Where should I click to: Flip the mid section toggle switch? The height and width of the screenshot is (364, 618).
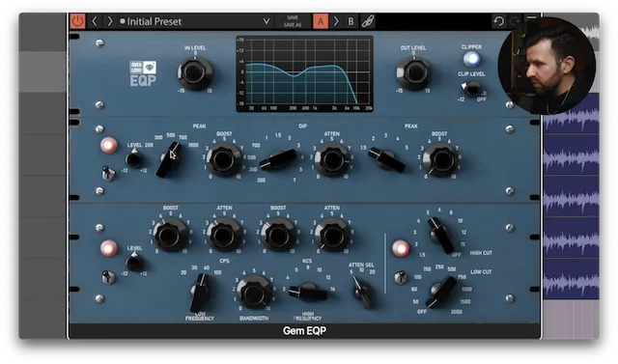coord(108,174)
